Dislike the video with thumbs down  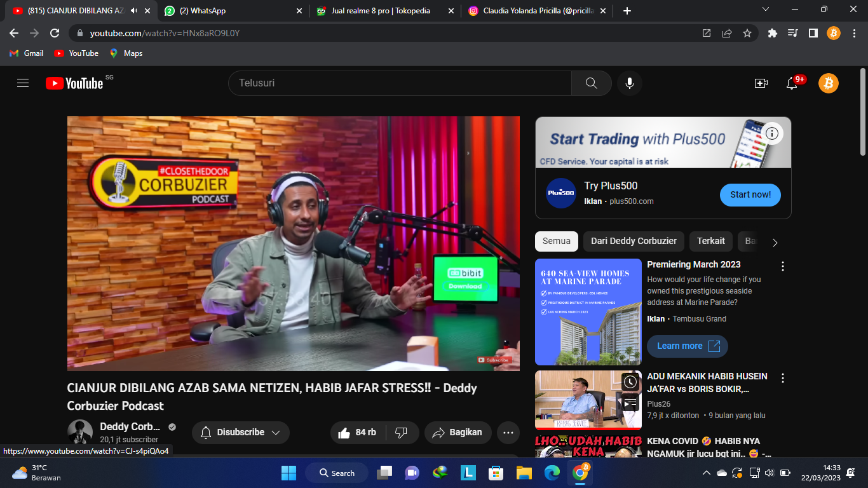click(401, 433)
